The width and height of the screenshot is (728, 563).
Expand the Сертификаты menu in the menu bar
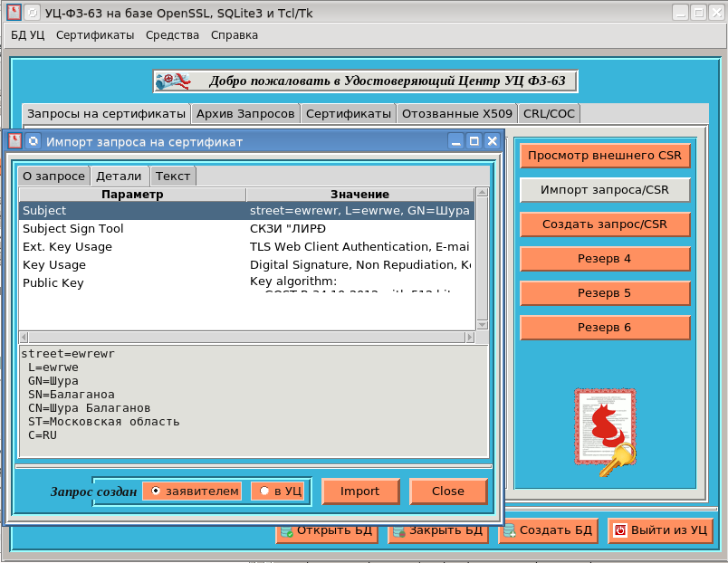pyautogui.click(x=94, y=35)
